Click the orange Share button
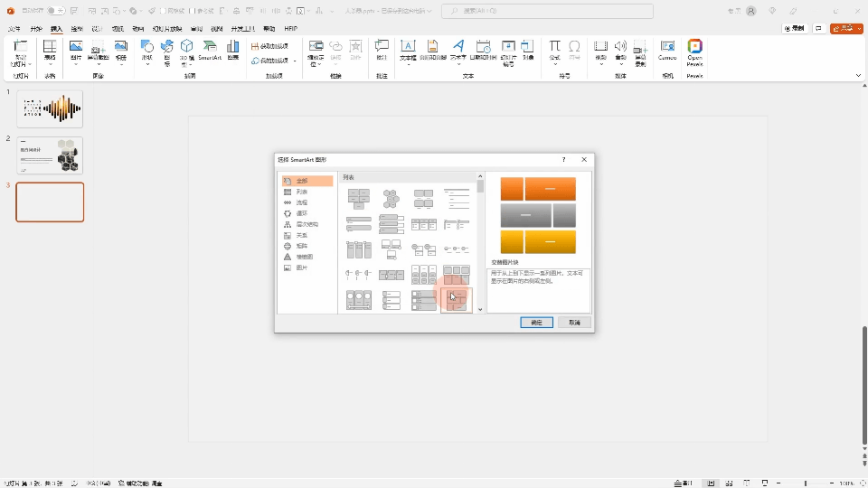The height and width of the screenshot is (488, 868). (x=843, y=28)
